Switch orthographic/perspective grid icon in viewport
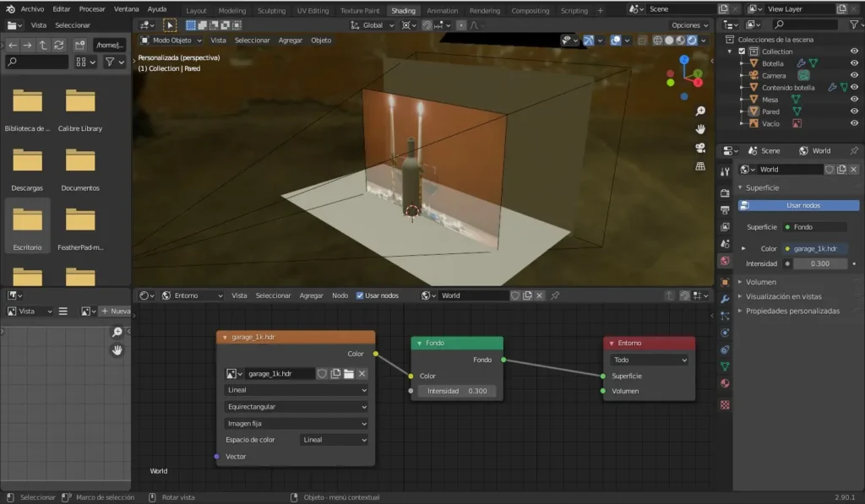This screenshot has height=504, width=865. tap(700, 166)
